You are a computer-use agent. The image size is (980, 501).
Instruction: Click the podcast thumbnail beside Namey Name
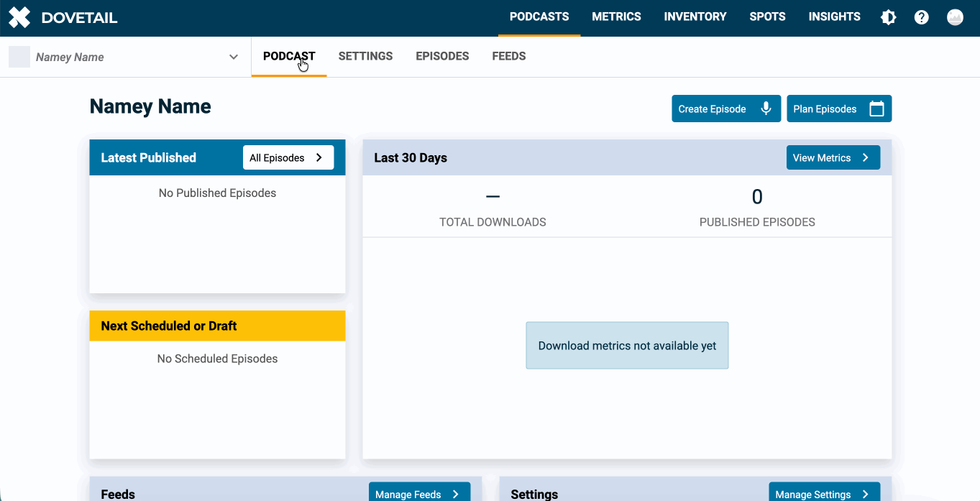19,57
